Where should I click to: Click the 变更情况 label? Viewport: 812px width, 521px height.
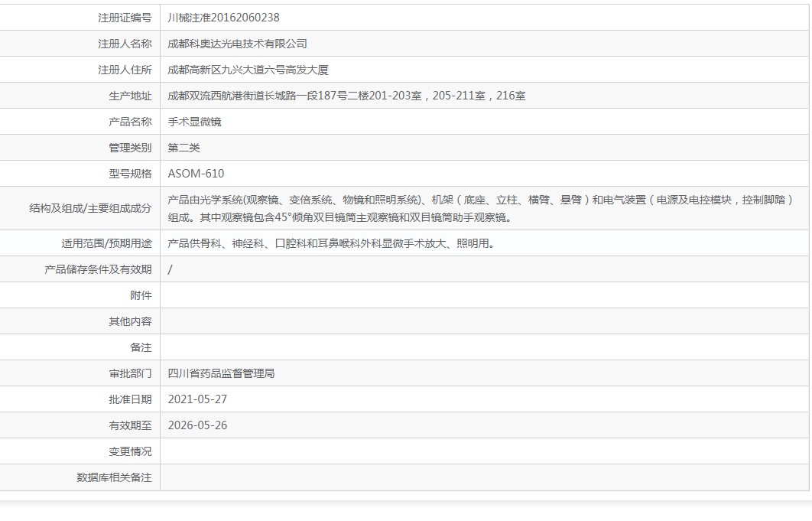[x=130, y=451]
